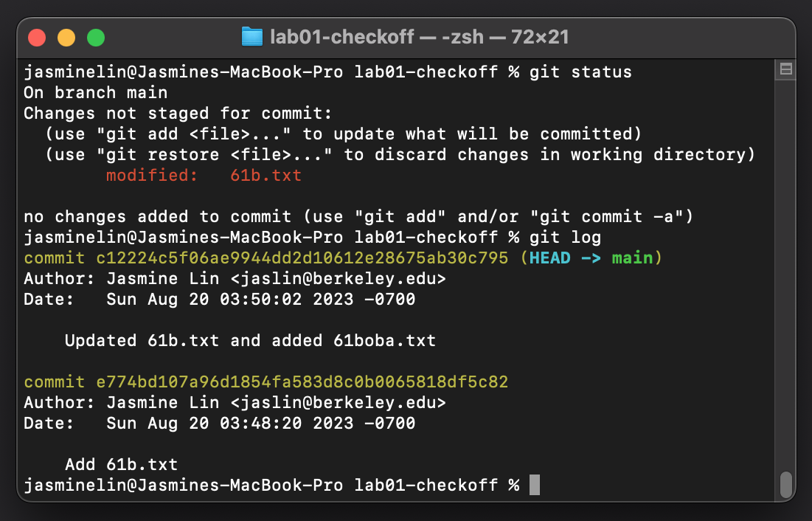The width and height of the screenshot is (812, 521).
Task: Click the split-pane icon at top right
Action: click(785, 68)
